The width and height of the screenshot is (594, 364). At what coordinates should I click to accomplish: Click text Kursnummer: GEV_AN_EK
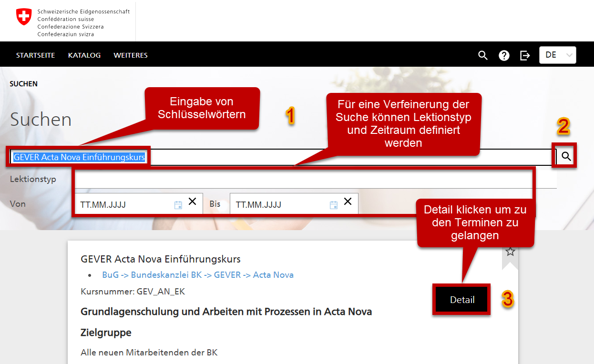coord(133,291)
